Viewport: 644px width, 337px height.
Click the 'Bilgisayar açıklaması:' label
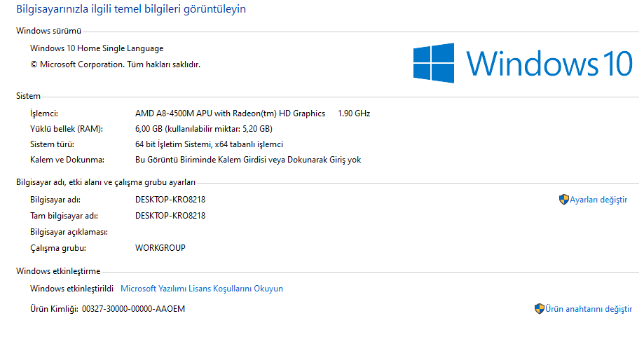point(69,233)
